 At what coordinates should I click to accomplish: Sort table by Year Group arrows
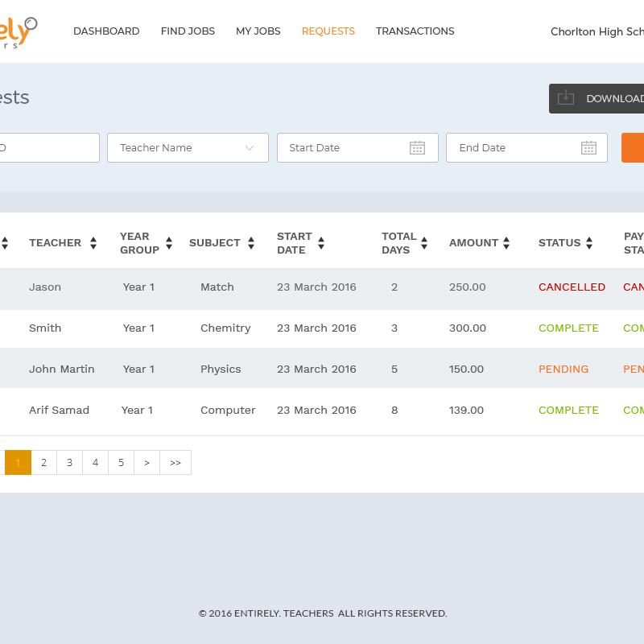click(169, 243)
